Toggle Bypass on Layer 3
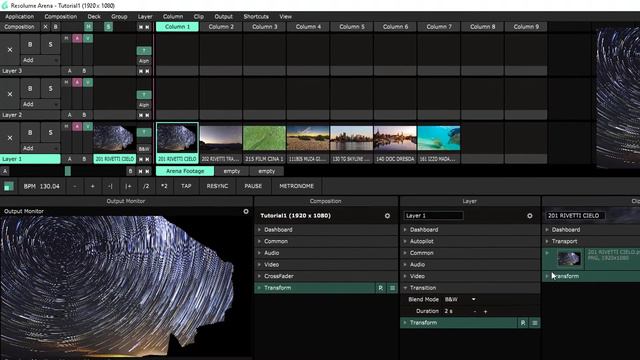The image size is (640, 360). pyautogui.click(x=30, y=44)
